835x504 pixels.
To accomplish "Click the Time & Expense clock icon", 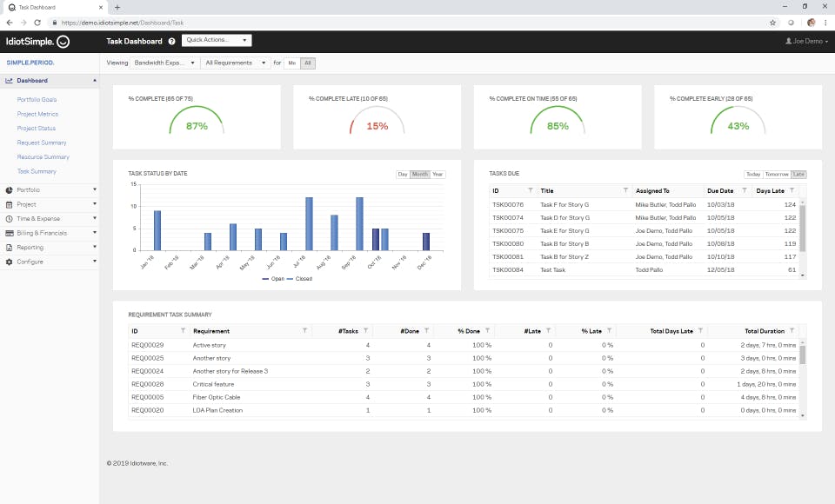I will pos(9,219).
